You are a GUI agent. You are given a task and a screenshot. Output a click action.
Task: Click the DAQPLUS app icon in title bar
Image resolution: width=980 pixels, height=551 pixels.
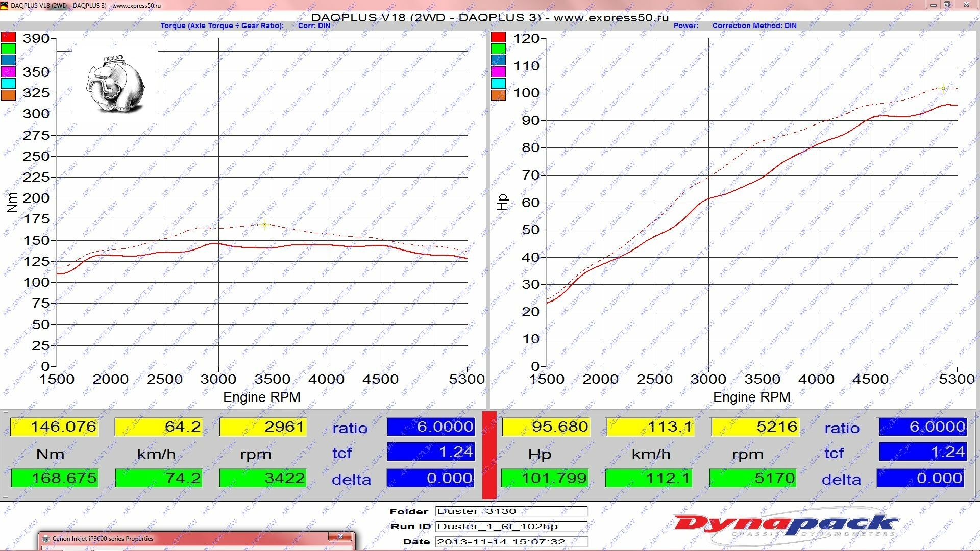(5, 5)
